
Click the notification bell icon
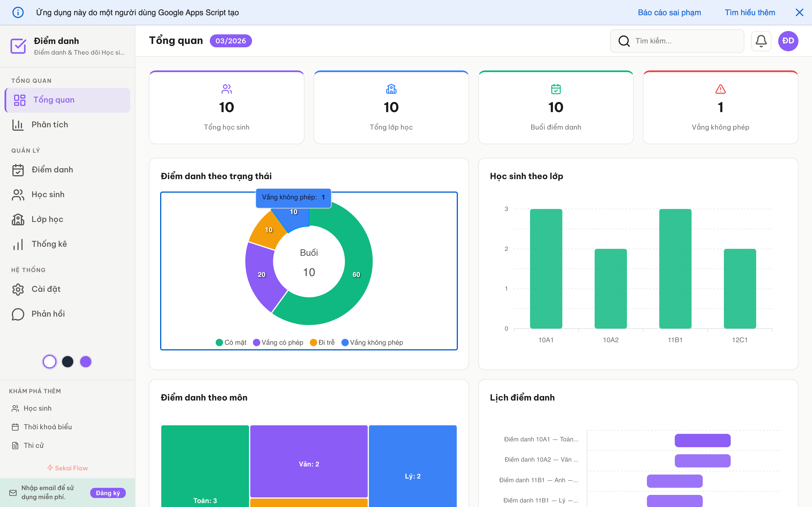click(761, 41)
